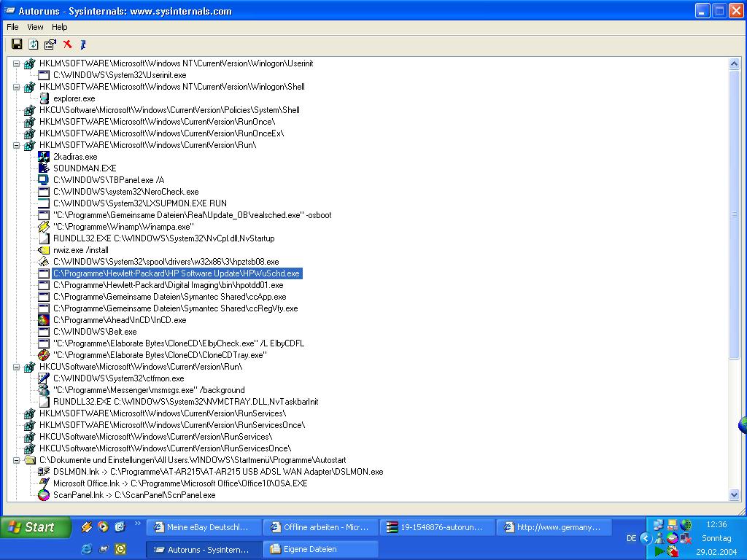This screenshot has width=747, height=560.
Task: Open entry Properties from the toolbar
Action: click(50, 44)
